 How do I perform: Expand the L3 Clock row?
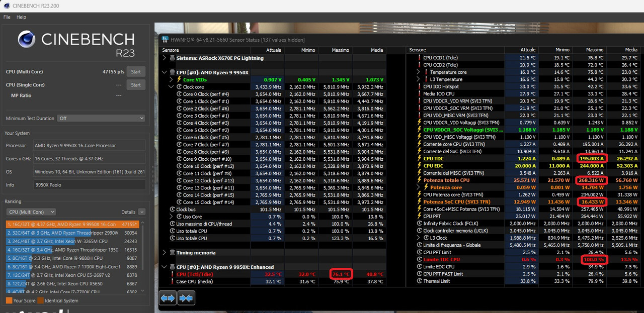coord(419,238)
